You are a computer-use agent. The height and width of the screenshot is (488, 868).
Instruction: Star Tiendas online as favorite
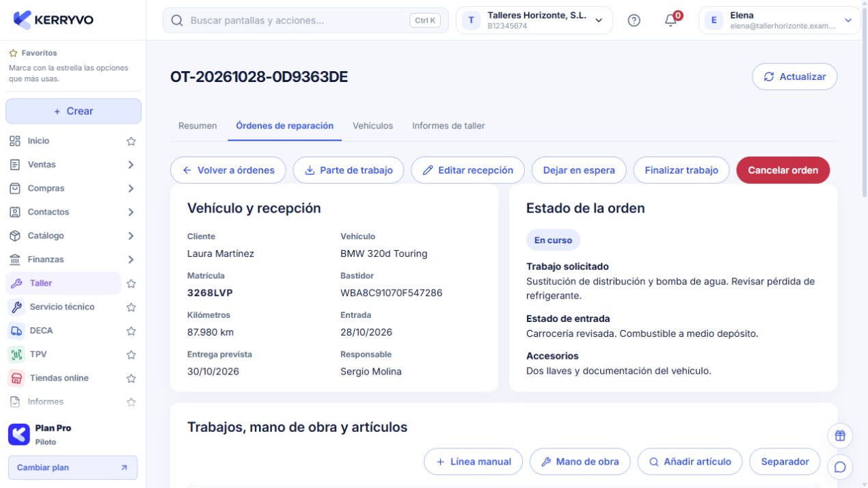click(x=131, y=379)
